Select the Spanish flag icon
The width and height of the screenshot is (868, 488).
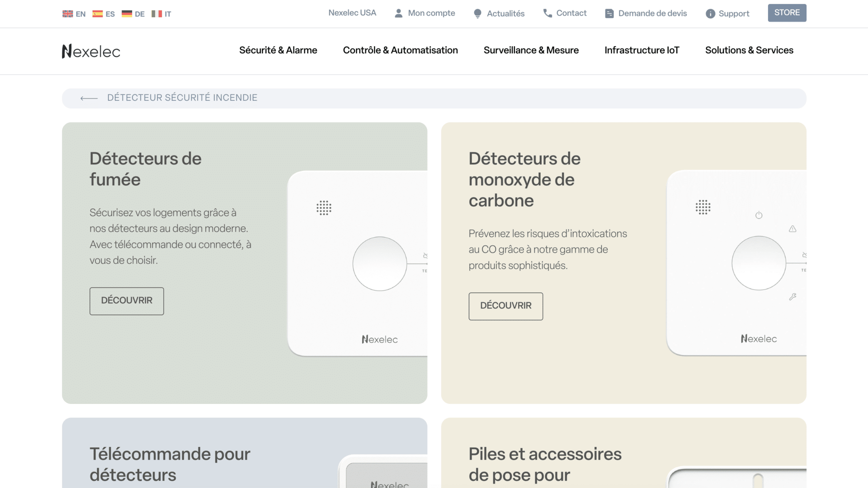click(x=97, y=14)
